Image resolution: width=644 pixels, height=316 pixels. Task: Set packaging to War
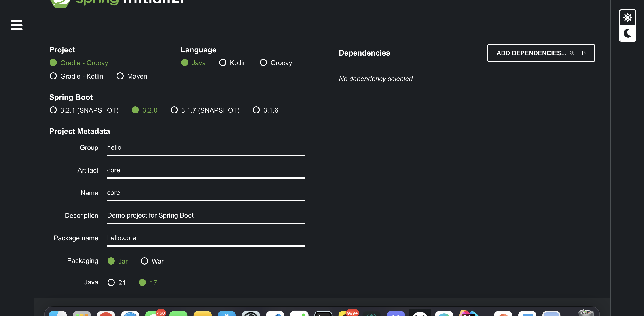[x=152, y=261]
